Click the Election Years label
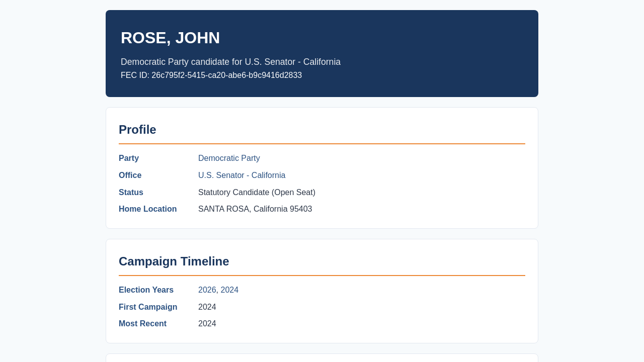The image size is (644, 362). point(146,290)
